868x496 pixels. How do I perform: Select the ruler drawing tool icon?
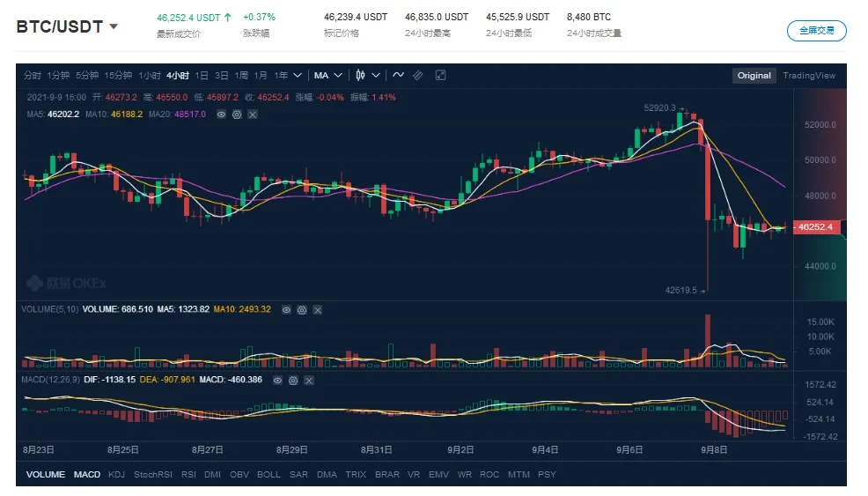[418, 76]
